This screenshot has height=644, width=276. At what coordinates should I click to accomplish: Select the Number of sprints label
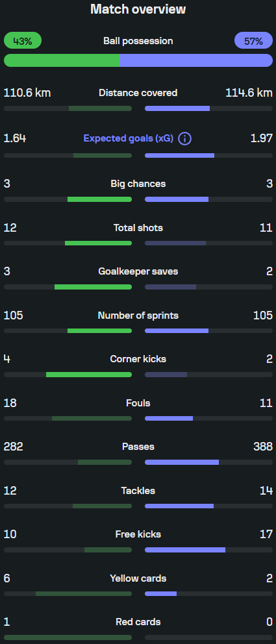tap(138, 316)
